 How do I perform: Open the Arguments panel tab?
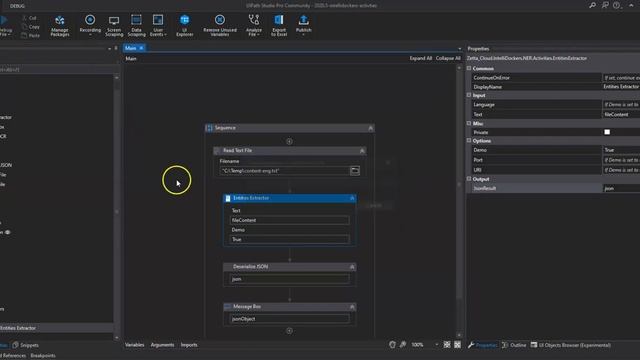pos(162,345)
